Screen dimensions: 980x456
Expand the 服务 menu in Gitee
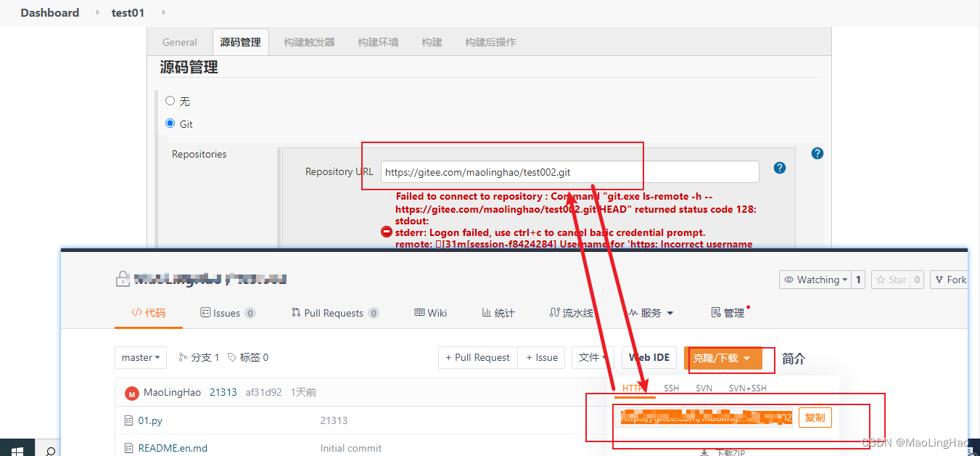click(651, 313)
